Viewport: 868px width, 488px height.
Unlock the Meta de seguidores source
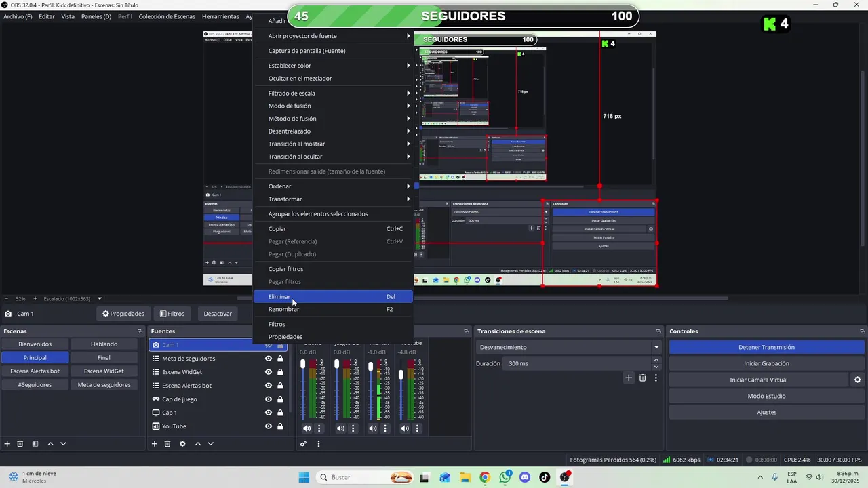280,359
